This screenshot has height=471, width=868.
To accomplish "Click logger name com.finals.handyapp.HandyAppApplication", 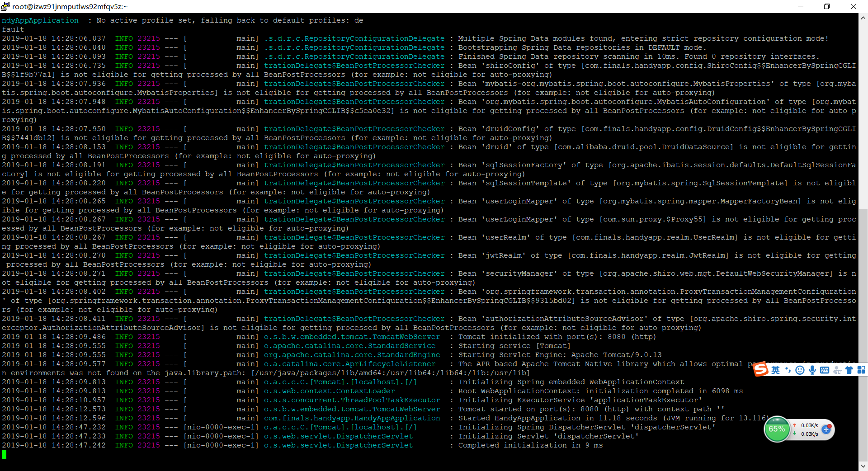I will tap(352, 418).
